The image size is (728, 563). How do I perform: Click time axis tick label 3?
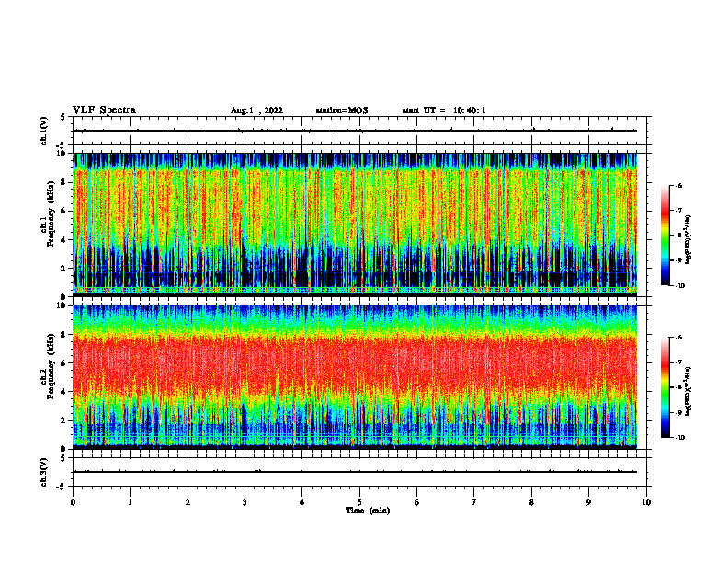[x=245, y=502]
